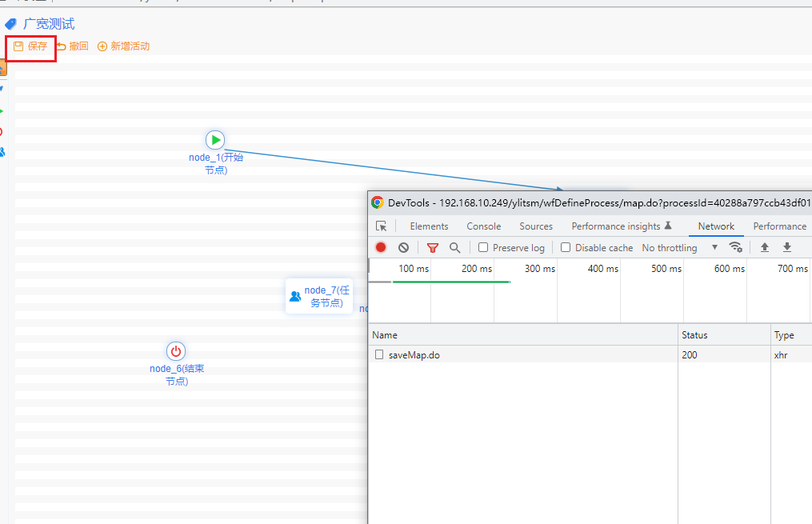812x524 pixels.
Task: Stop recording network log
Action: 381,247
